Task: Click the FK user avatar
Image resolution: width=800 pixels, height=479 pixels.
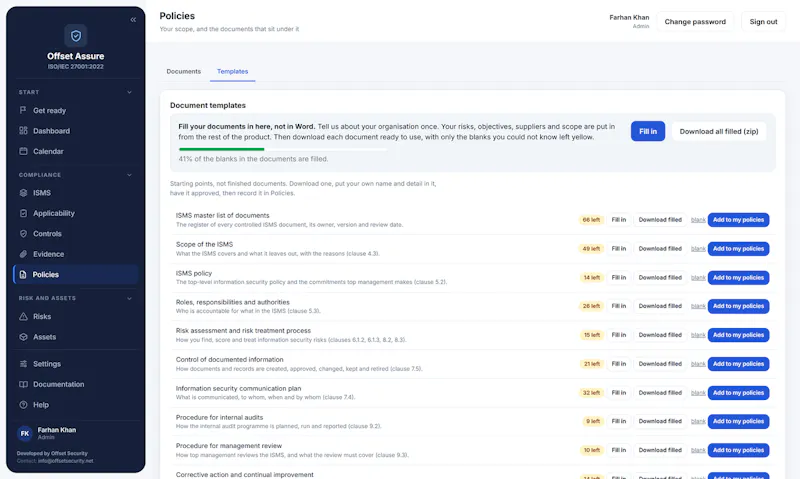Action: click(24, 433)
